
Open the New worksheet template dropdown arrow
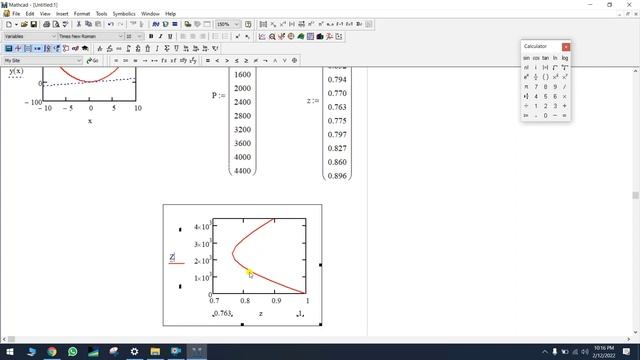click(x=16, y=24)
